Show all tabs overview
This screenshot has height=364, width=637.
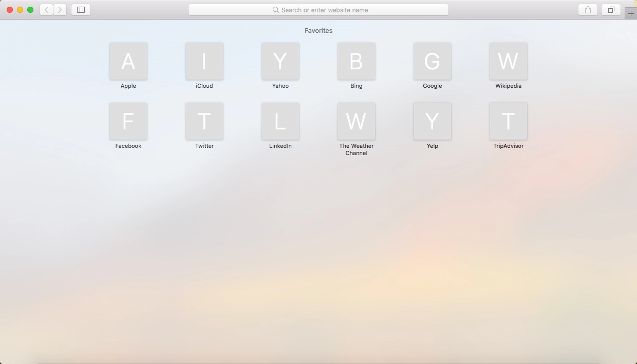tap(611, 10)
